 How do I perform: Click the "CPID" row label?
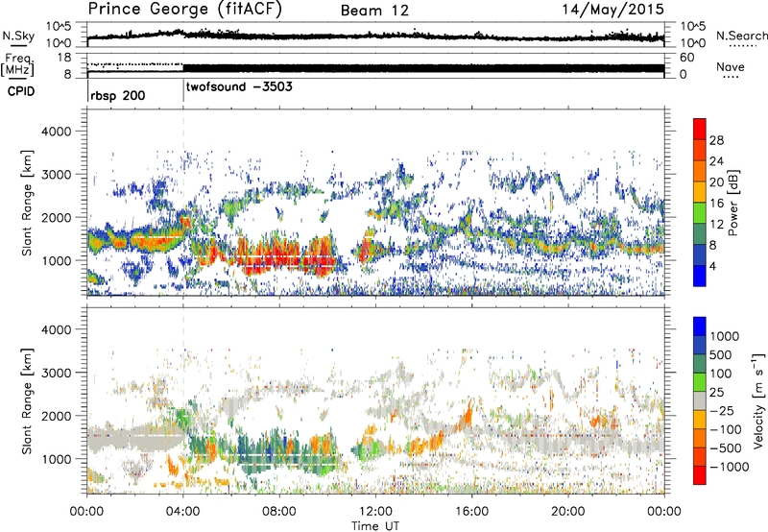tap(21, 91)
